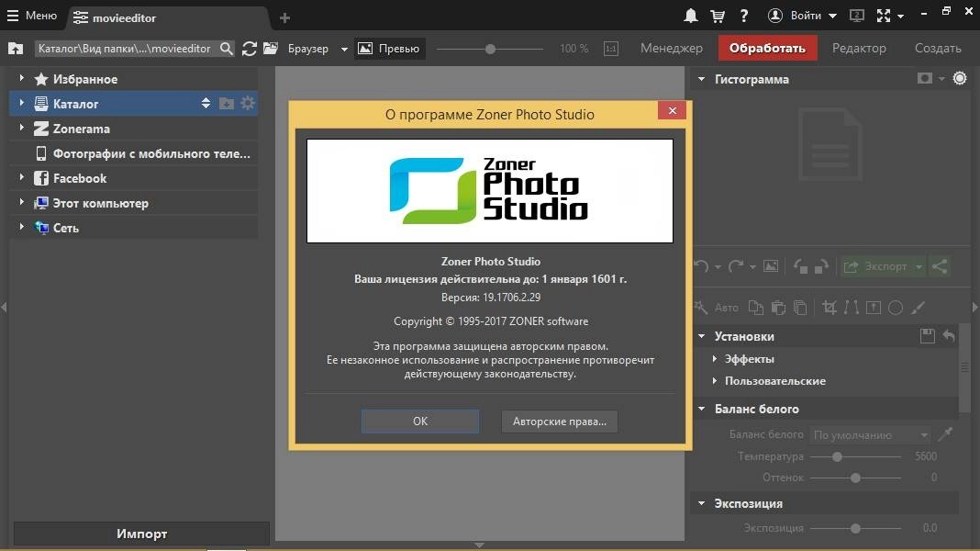Rotate image right icon
Viewport: 980px width, 551px height.
pos(821,266)
